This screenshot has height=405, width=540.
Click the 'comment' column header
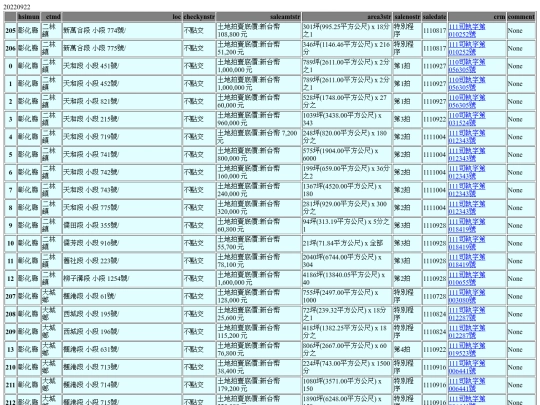click(521, 17)
